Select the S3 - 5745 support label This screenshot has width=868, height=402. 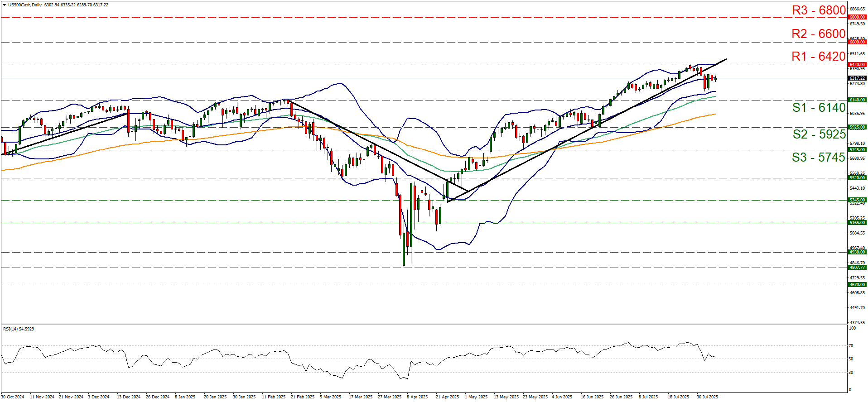(x=818, y=158)
